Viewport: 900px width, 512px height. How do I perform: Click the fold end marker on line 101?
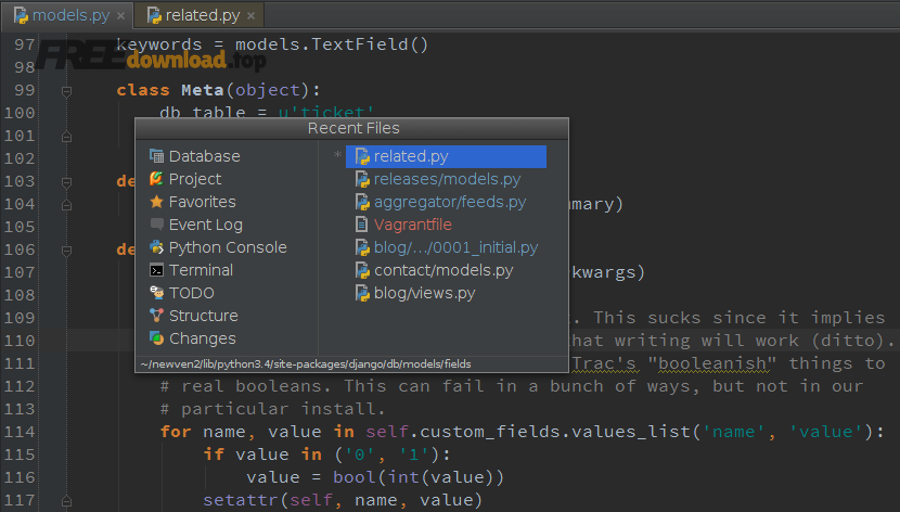coord(67,136)
